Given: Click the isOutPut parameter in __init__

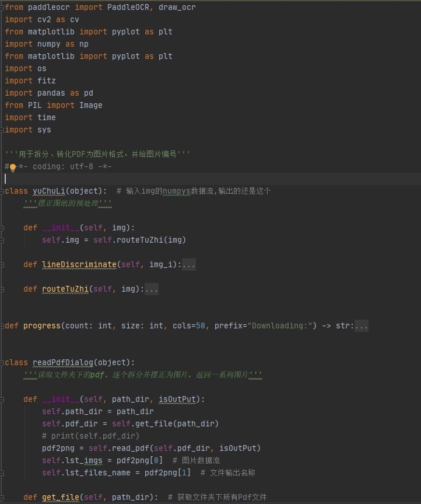Looking at the screenshot, I should (x=177, y=400).
